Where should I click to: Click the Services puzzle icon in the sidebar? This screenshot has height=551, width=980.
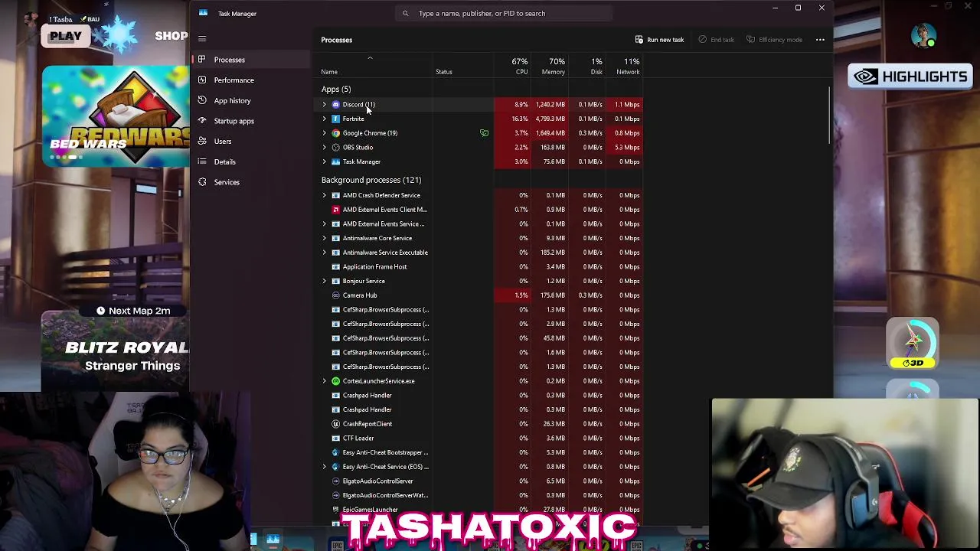click(201, 182)
